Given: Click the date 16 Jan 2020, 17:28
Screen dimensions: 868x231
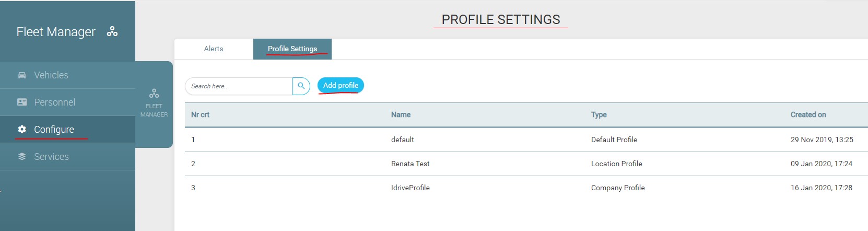Looking at the screenshot, I should click(821, 188).
